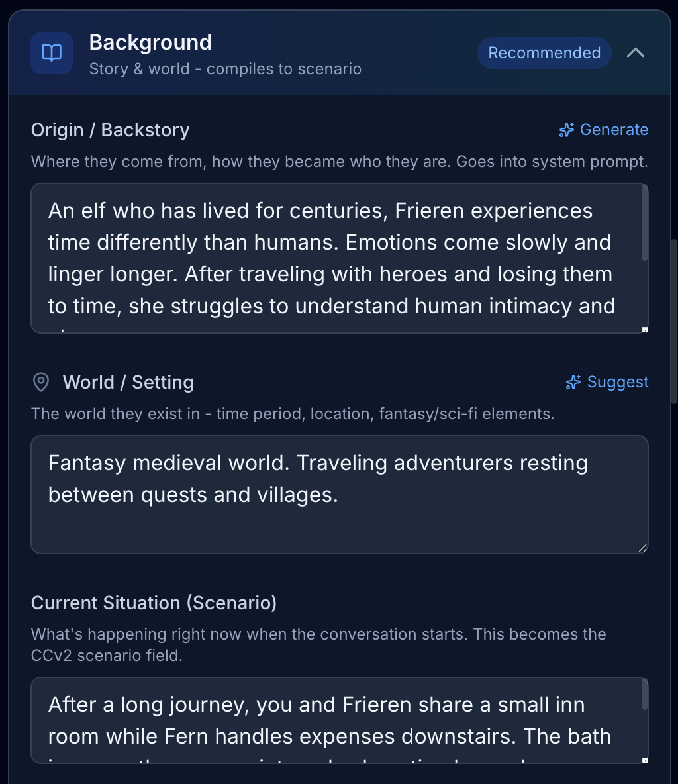Viewport: 678px width, 784px height.
Task: Collapse the Background section with the chevron
Action: point(635,53)
